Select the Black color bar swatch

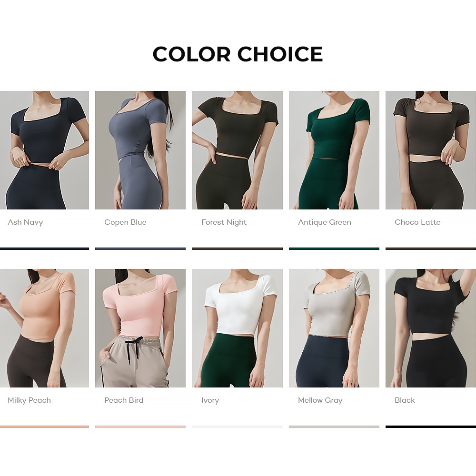coord(431,426)
